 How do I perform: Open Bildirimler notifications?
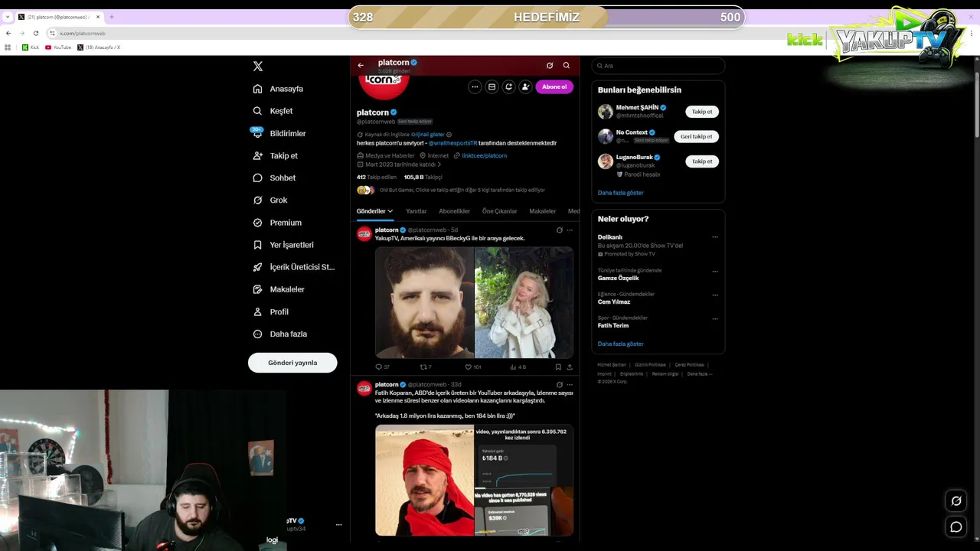click(279, 133)
